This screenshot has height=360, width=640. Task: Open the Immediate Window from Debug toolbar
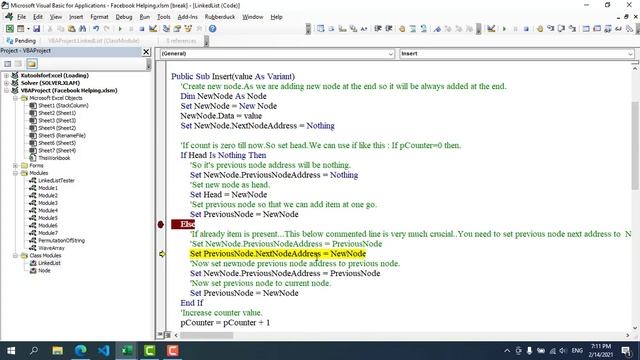pyautogui.click(x=597, y=29)
